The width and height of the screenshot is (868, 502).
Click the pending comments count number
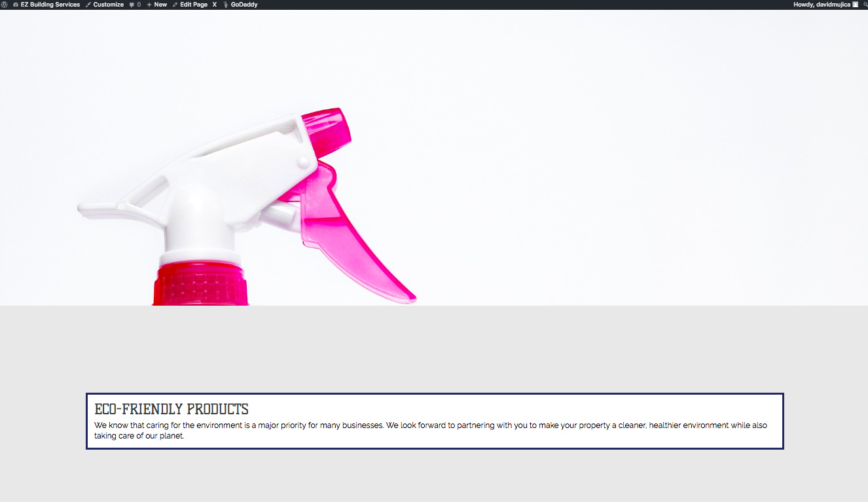pos(139,5)
